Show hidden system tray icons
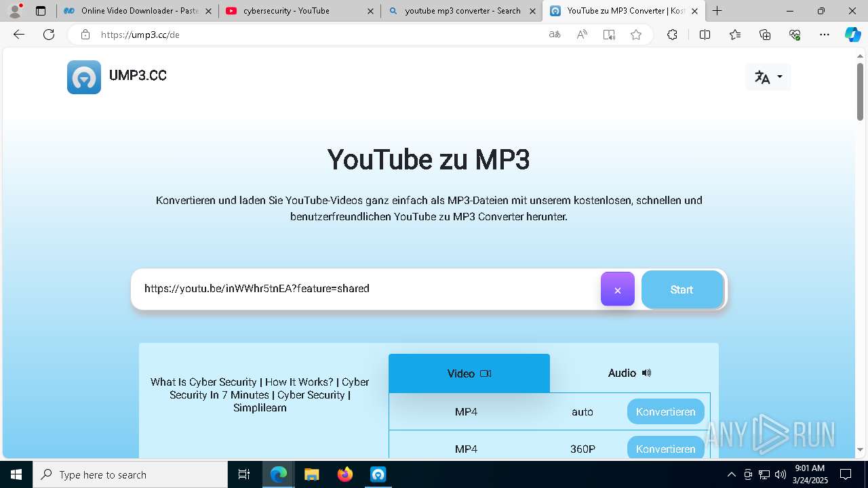 coord(731,474)
